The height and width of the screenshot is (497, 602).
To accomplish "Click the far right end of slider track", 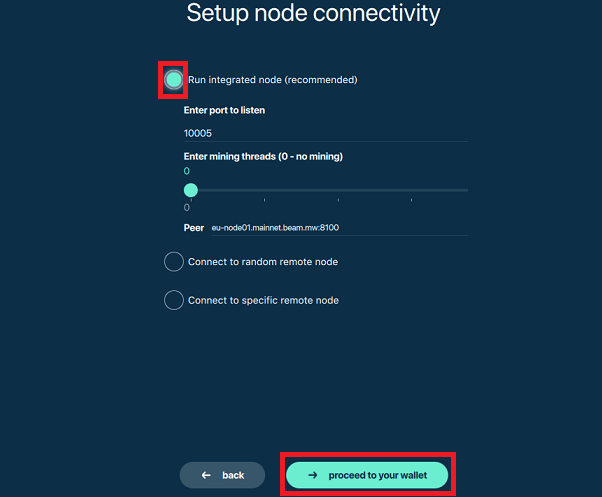I will point(466,190).
